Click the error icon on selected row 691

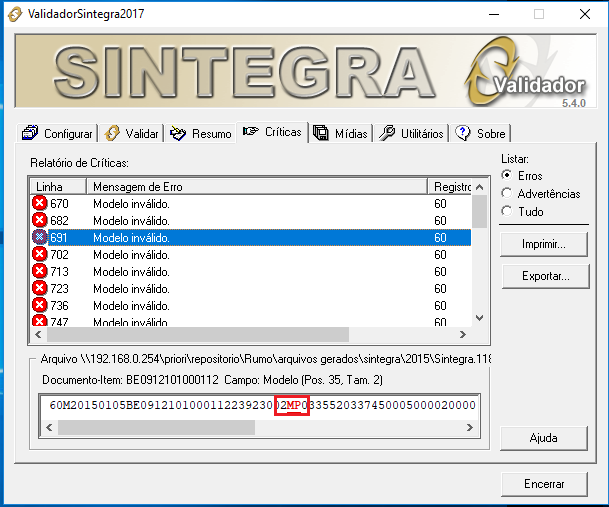click(39, 237)
